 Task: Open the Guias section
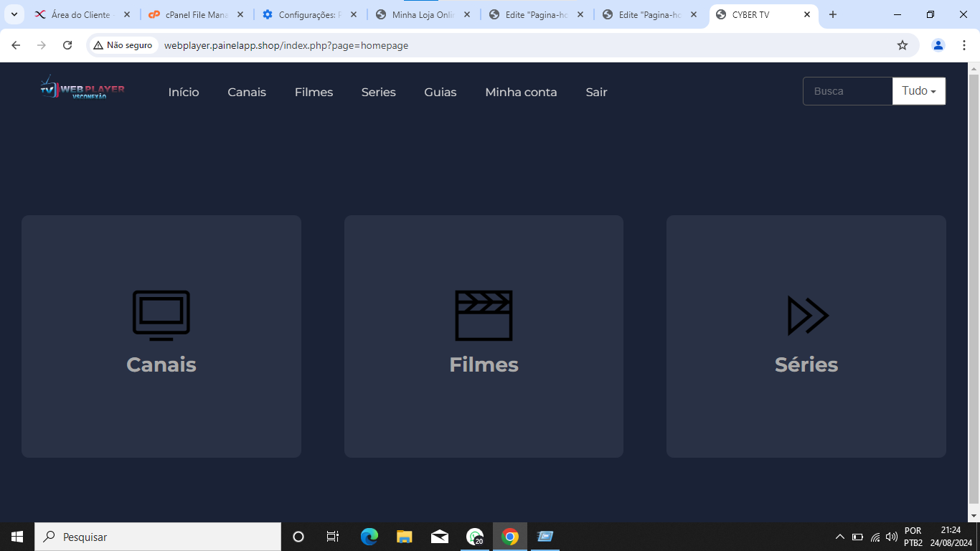click(x=440, y=92)
